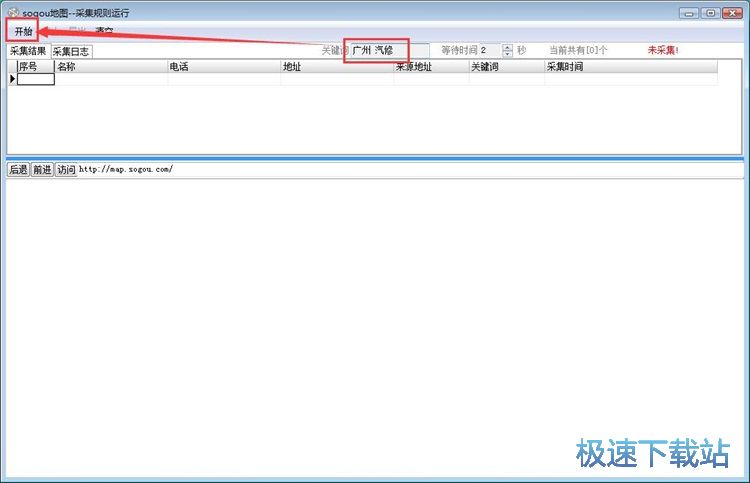Increase wait time with the up spinner arrow
The width and height of the screenshot is (750, 483).
click(x=507, y=47)
